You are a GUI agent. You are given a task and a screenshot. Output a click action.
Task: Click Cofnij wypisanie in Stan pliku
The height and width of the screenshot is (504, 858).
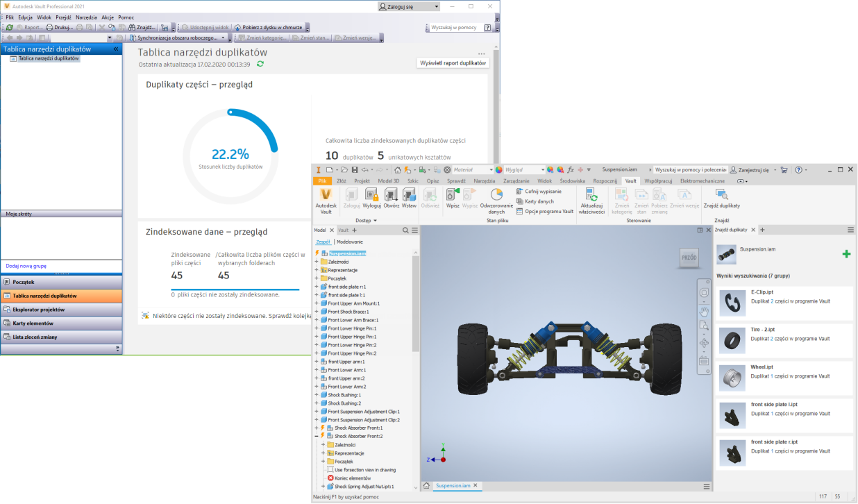coord(538,191)
